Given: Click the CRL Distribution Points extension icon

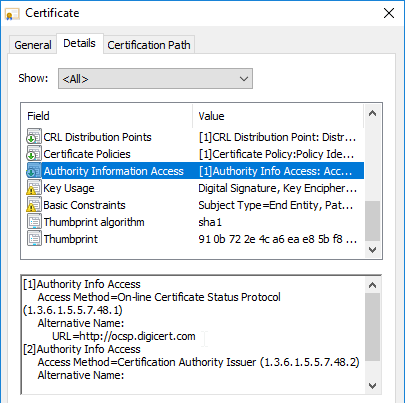Looking at the screenshot, I should click(x=34, y=137).
